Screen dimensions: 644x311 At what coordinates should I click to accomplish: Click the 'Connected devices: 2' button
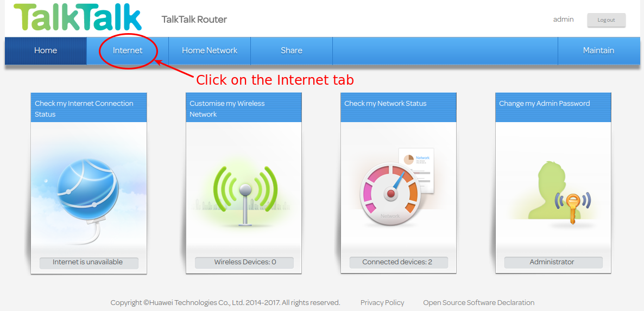click(x=399, y=263)
